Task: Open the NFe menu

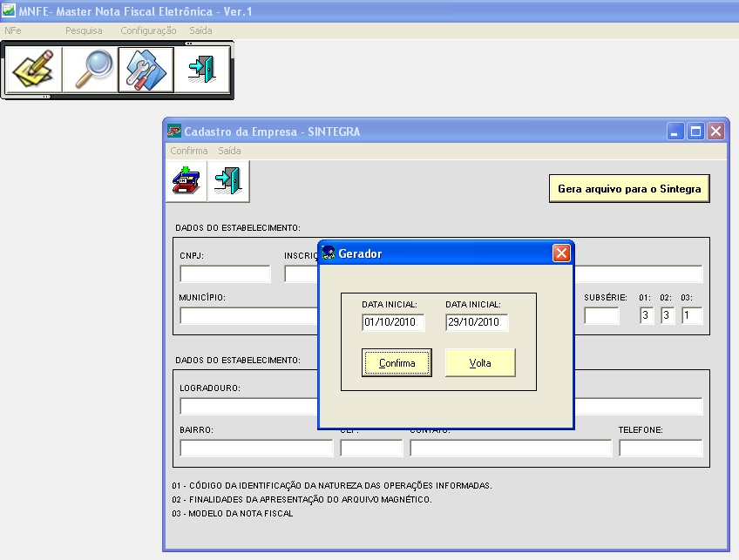Action: (12, 30)
